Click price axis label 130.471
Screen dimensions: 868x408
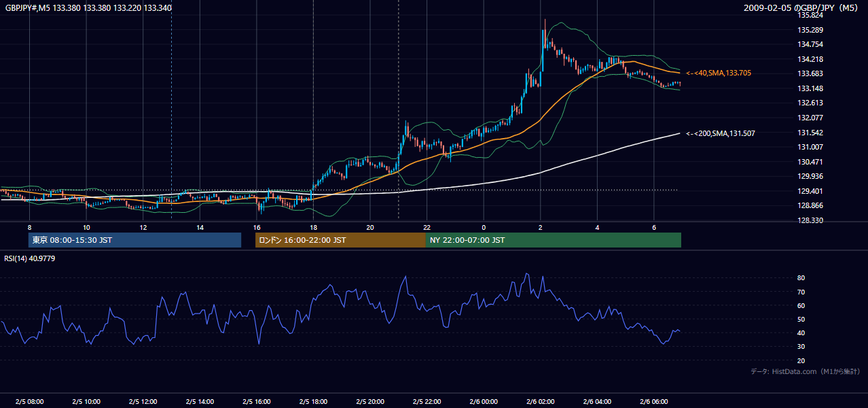click(x=809, y=162)
